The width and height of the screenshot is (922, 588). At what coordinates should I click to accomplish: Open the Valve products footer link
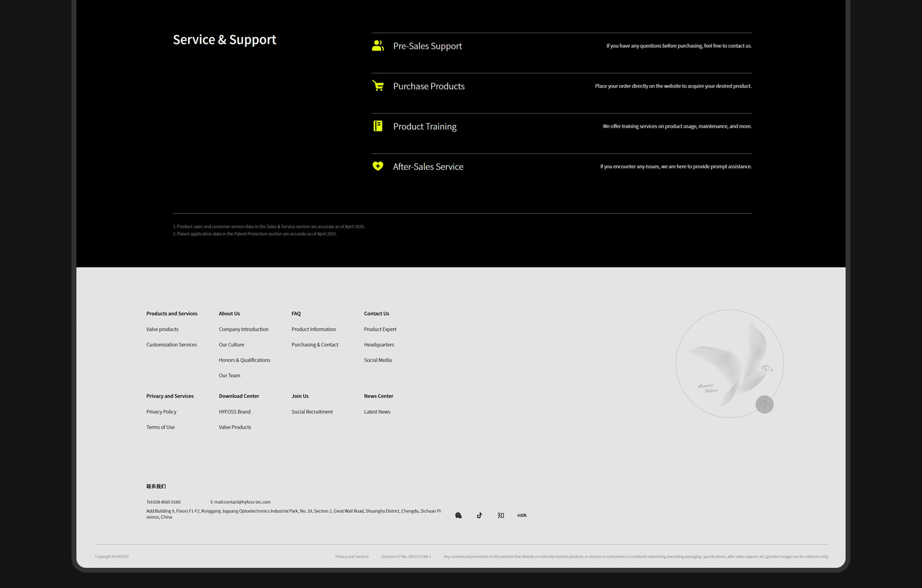(x=162, y=330)
